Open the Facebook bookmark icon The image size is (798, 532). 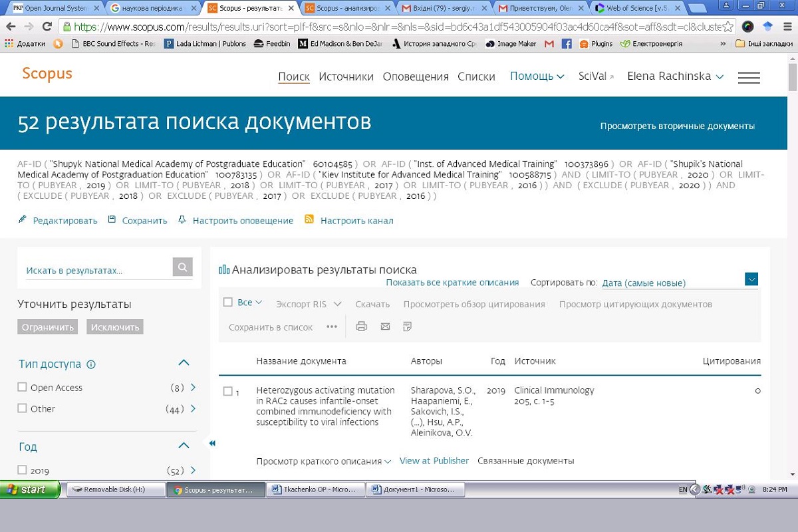coord(567,44)
